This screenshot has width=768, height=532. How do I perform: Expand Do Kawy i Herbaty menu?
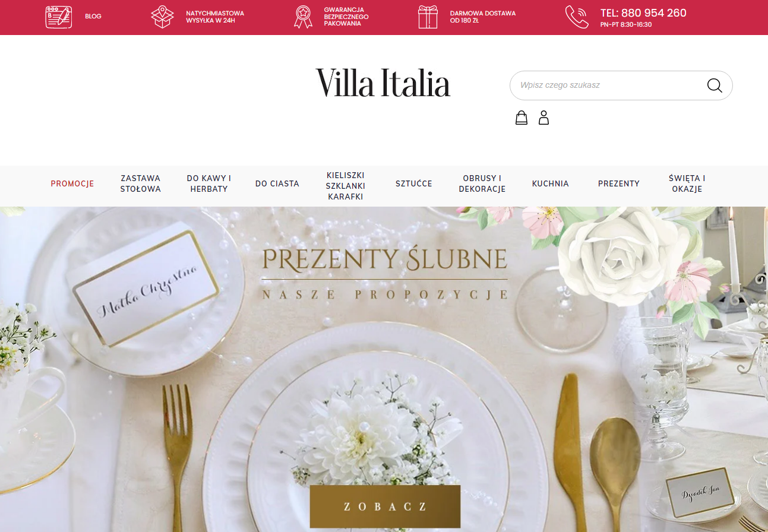209,183
